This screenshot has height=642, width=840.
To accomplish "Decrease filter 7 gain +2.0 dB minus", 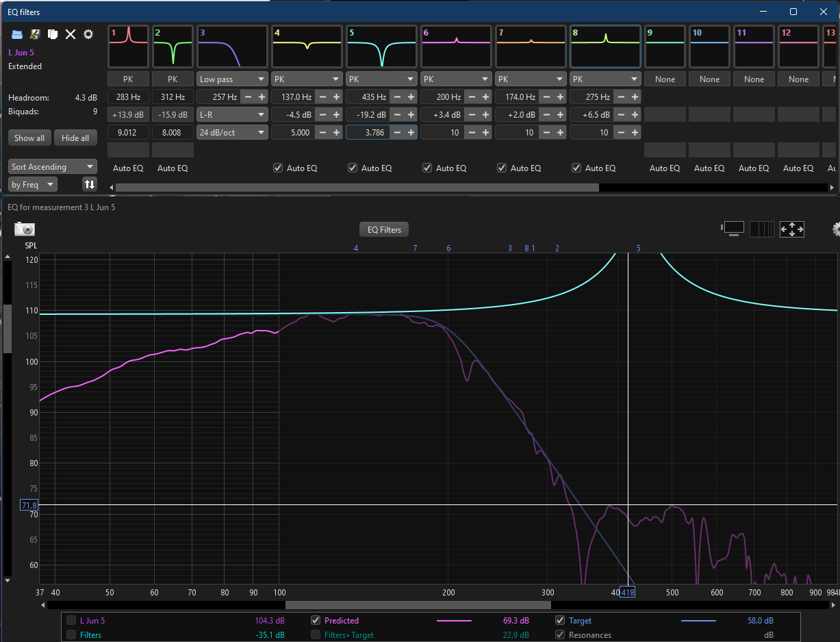I will (x=548, y=115).
